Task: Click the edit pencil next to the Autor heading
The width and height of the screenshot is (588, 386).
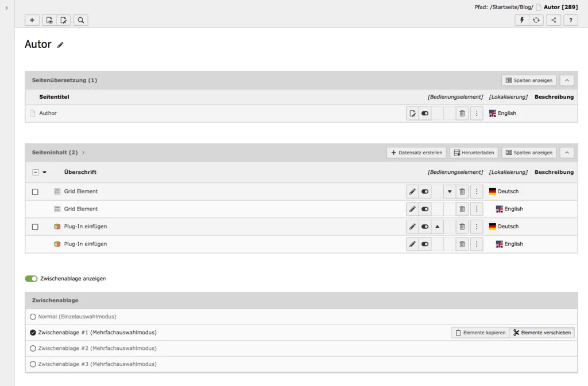Action: (x=61, y=44)
